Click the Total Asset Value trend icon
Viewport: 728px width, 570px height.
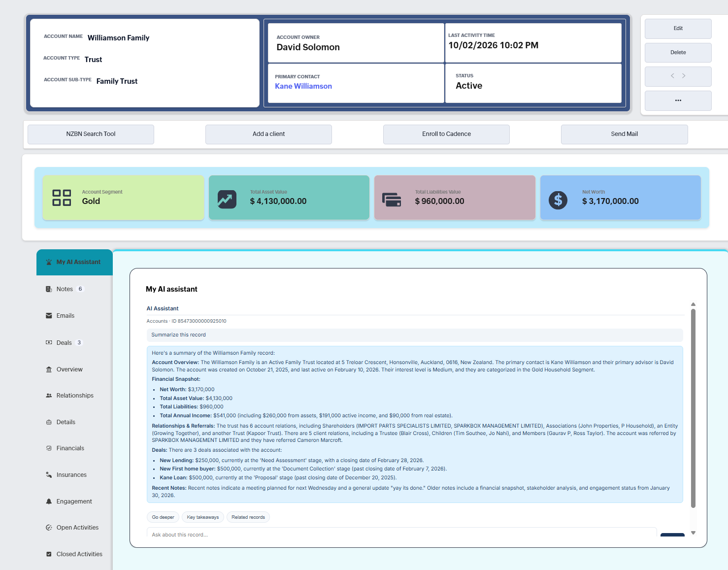click(x=227, y=199)
